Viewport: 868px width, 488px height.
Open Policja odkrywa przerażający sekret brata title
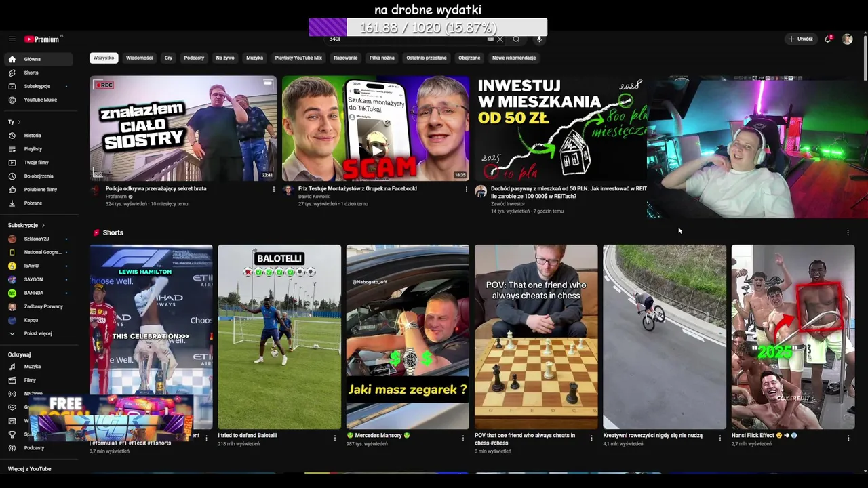(156, 189)
